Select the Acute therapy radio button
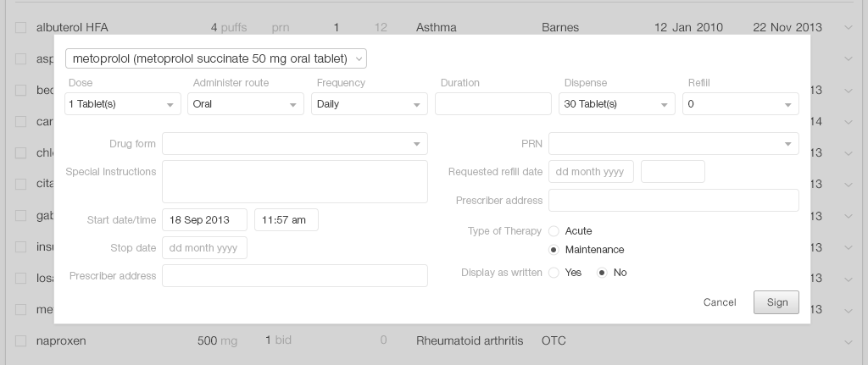 pos(554,231)
